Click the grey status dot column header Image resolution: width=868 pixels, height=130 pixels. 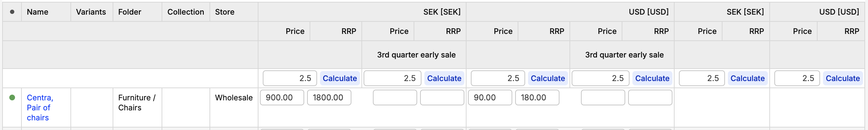(12, 12)
